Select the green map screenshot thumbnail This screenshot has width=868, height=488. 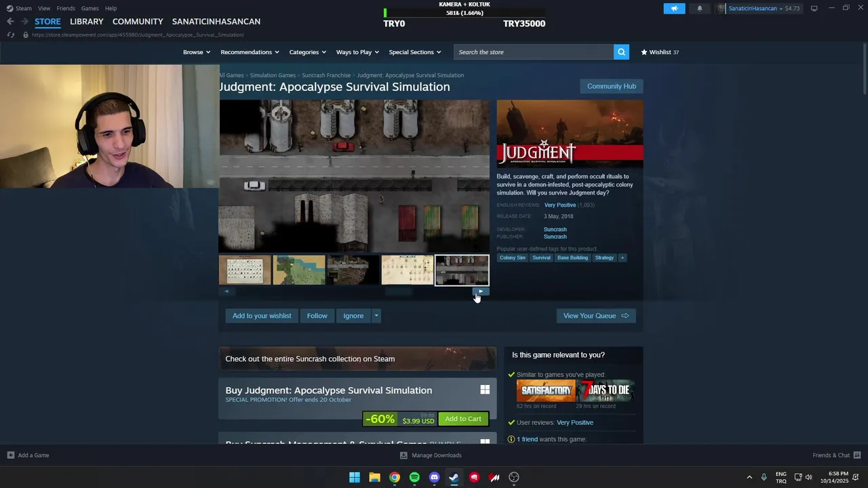tap(299, 270)
